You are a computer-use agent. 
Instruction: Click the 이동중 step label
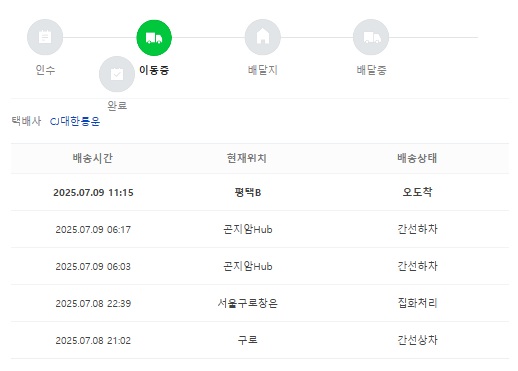tap(154, 70)
